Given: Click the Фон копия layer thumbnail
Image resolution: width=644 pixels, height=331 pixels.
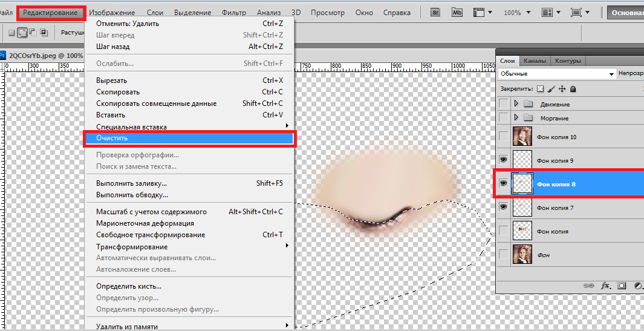Looking at the screenshot, I should [522, 231].
